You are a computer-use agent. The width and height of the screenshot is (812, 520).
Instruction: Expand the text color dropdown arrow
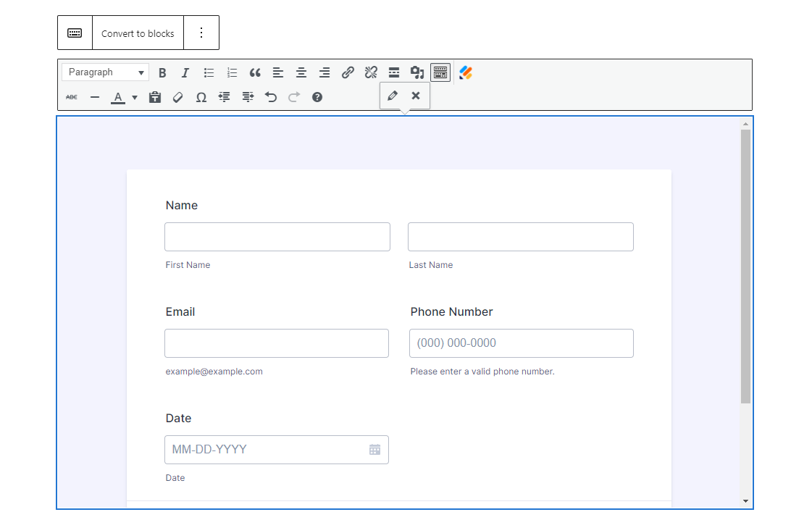[x=135, y=97]
